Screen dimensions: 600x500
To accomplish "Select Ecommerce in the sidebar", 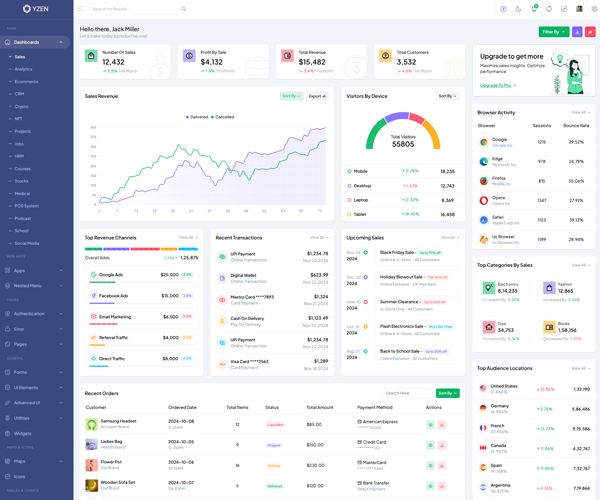I will click(26, 82).
